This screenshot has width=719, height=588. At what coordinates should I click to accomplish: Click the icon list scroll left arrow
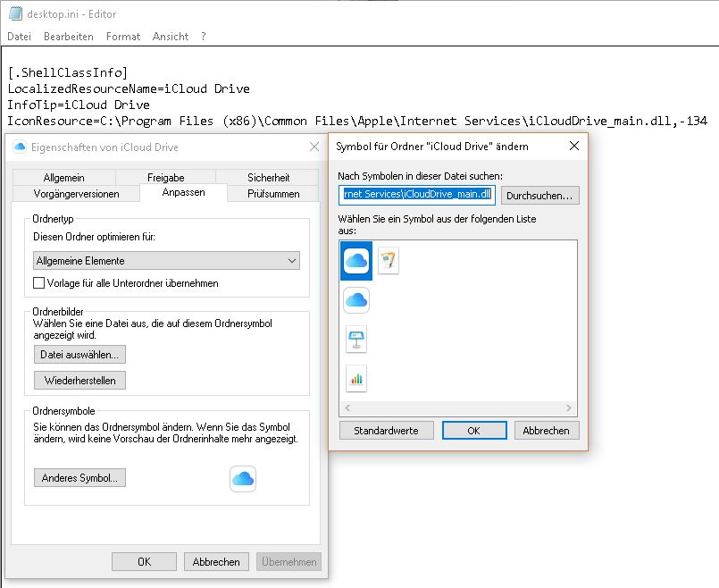pos(347,407)
